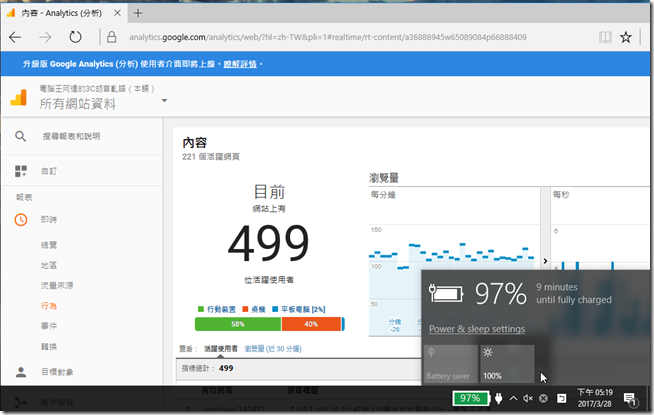Viewport: 654px width, 415px height.
Task: Click the search magnifier icon in sidebar
Action: 20,136
